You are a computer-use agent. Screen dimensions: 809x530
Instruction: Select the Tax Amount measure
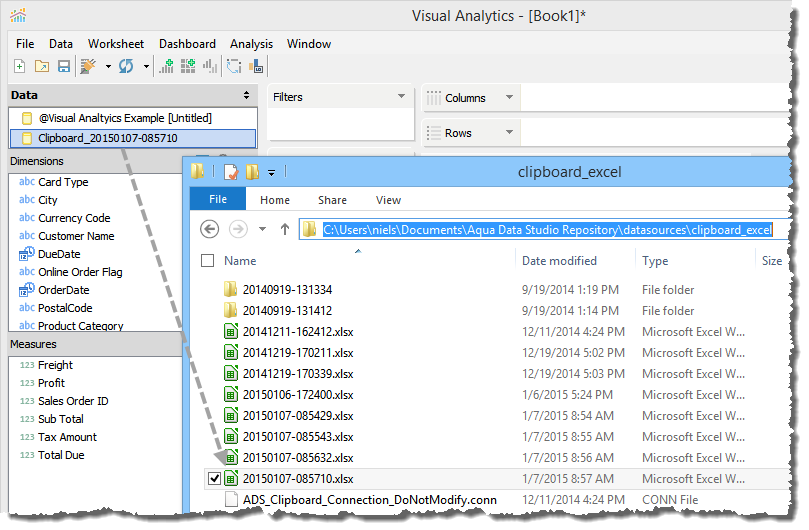coord(67,437)
